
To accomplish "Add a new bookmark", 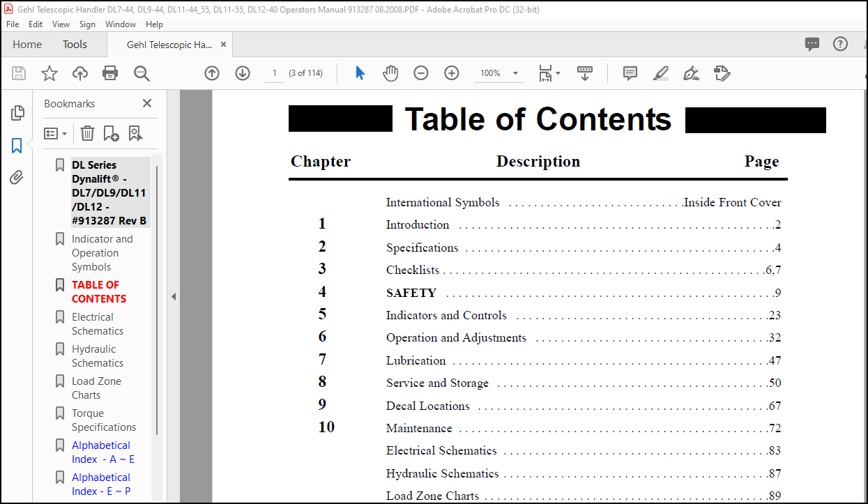I will pyautogui.click(x=111, y=133).
